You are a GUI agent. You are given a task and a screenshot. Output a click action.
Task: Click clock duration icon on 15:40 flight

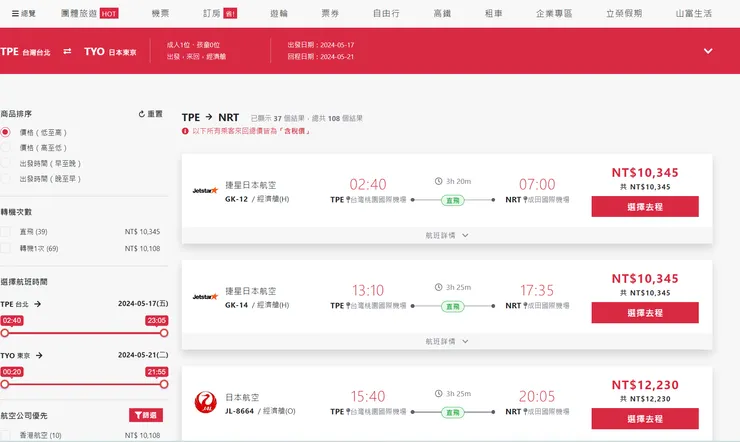pos(438,393)
